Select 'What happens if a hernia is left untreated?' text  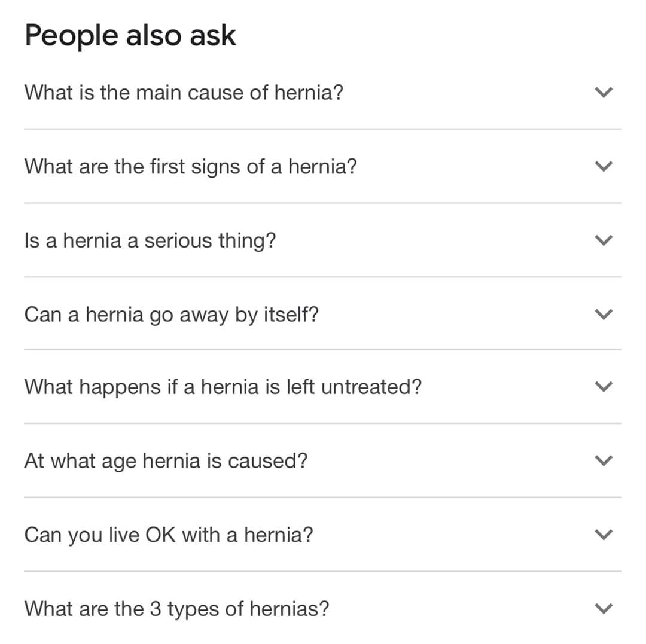[223, 387]
